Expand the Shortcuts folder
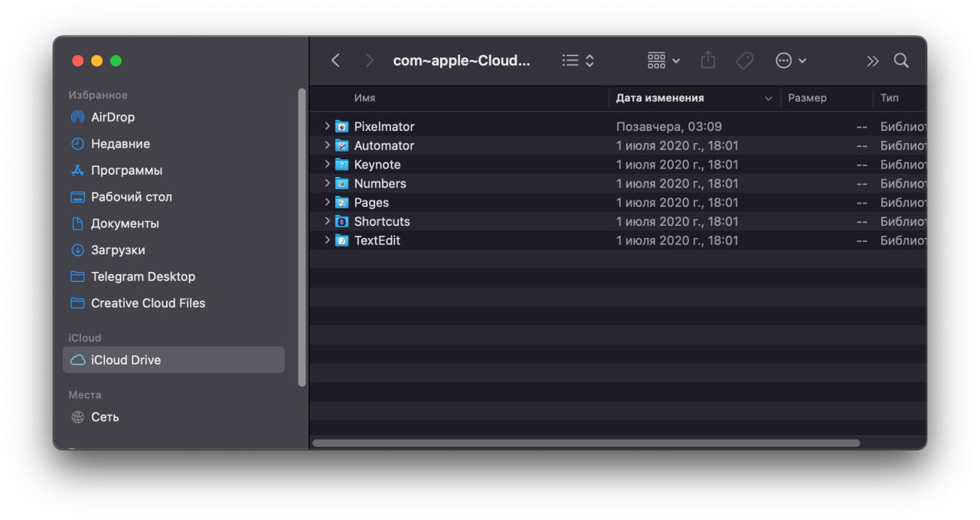The image size is (980, 520). click(327, 221)
